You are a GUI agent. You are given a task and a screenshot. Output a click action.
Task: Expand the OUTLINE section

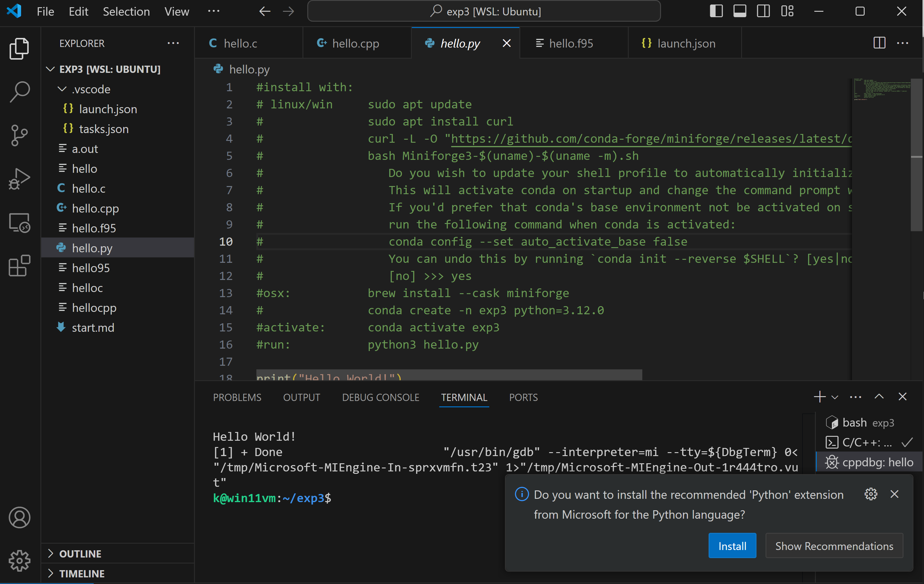(80, 554)
